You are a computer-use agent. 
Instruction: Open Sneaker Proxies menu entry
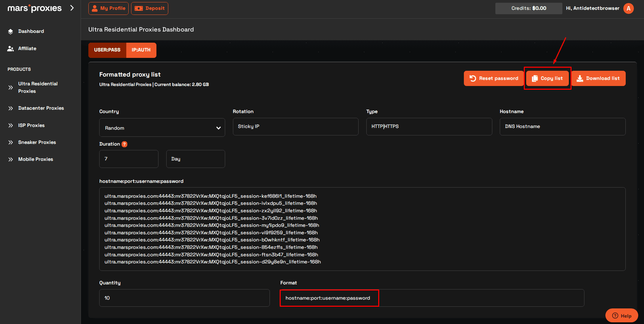[x=37, y=142]
